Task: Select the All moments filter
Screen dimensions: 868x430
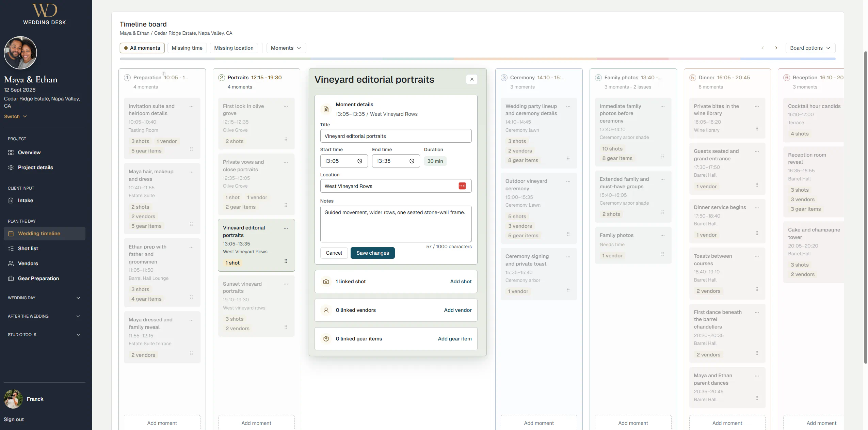Action: tap(142, 48)
